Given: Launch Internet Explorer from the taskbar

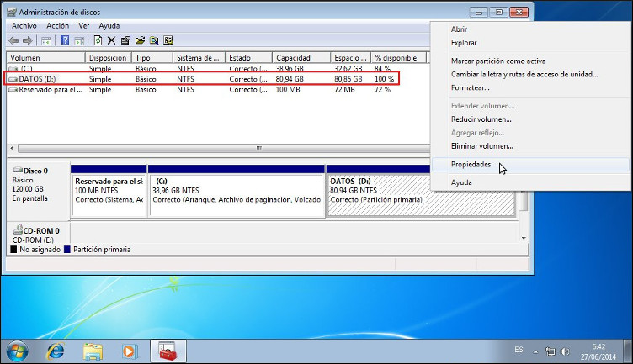Looking at the screenshot, I should click(x=55, y=351).
